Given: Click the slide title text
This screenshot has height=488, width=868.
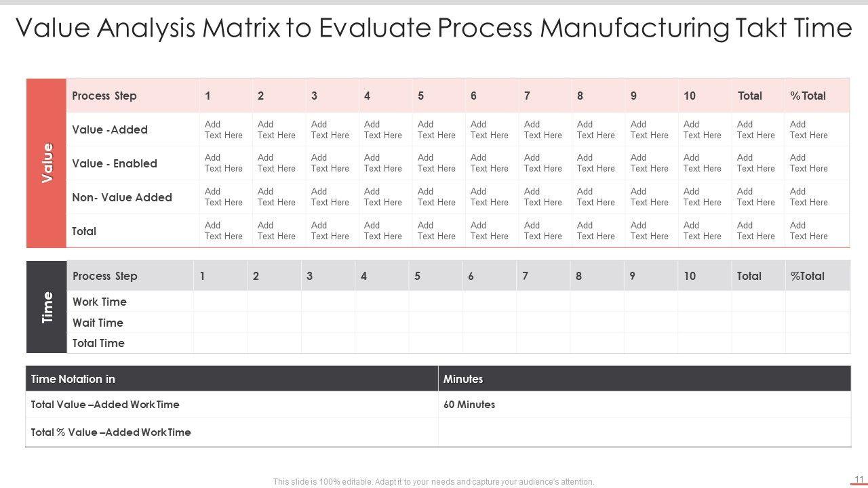Looking at the screenshot, I should 433,28.
